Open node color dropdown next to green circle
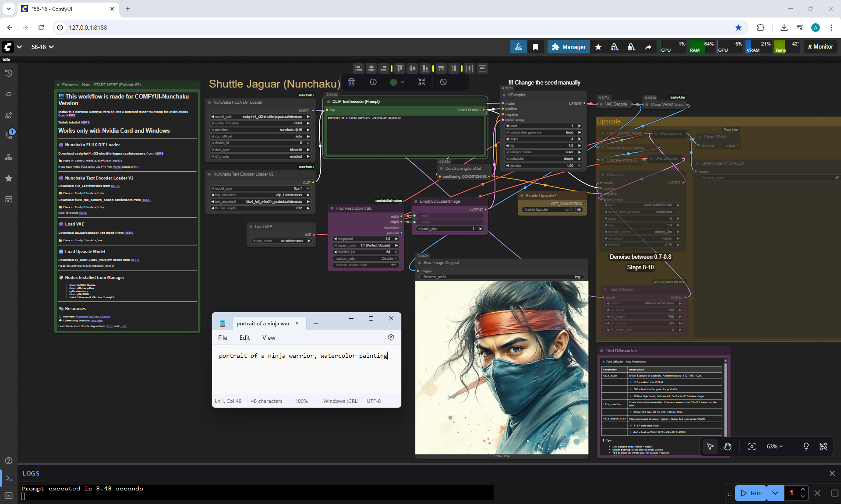Screen dimensions: 841x504 click(402, 82)
